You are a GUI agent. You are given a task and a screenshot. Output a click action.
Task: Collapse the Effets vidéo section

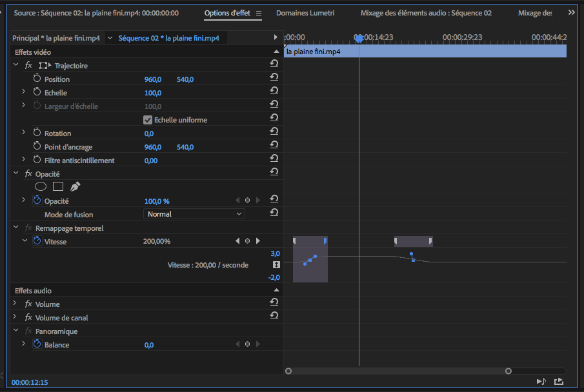276,52
